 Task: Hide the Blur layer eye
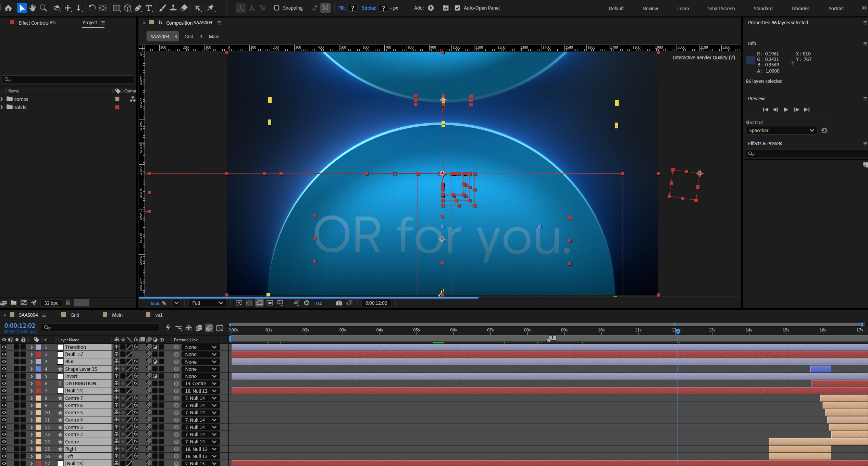(4, 362)
